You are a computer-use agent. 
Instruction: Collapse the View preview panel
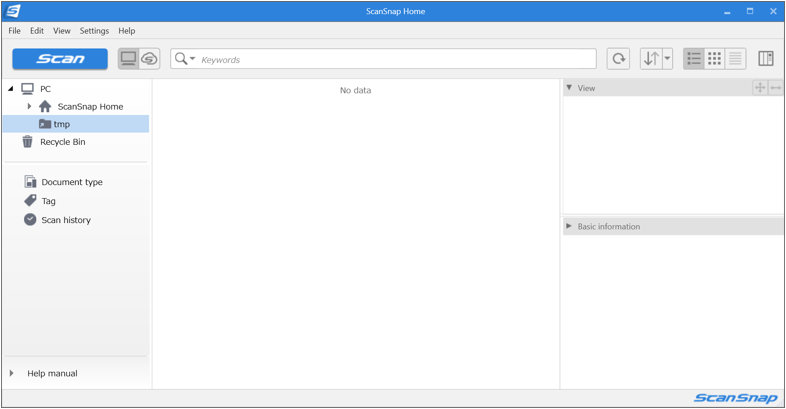[569, 88]
